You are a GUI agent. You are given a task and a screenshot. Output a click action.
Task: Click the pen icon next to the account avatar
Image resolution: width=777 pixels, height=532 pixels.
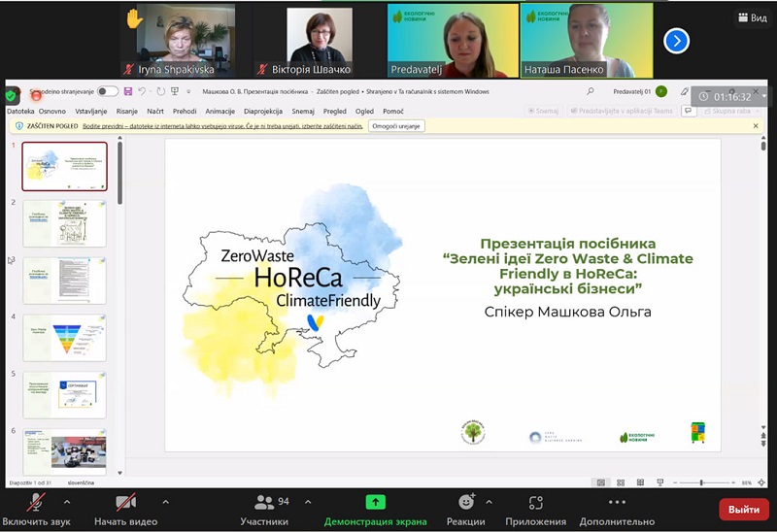point(685,91)
